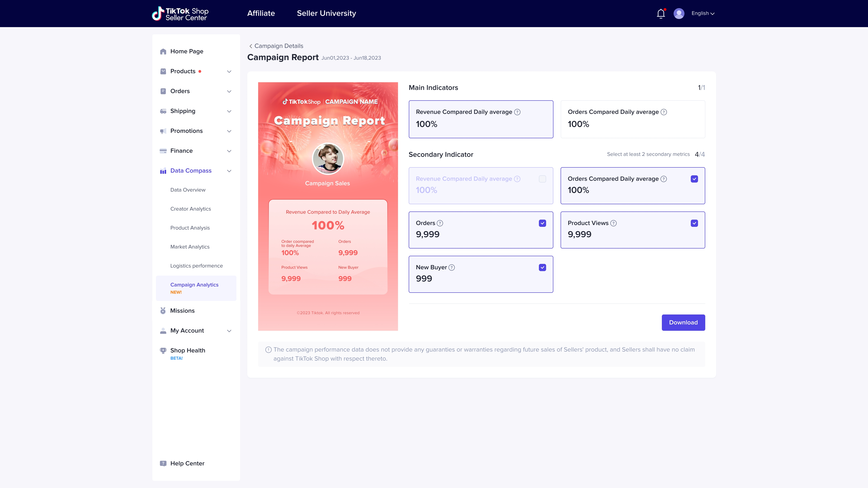Collapse the Data Compass section
Viewport: 868px width, 488px height.
pyautogui.click(x=229, y=171)
